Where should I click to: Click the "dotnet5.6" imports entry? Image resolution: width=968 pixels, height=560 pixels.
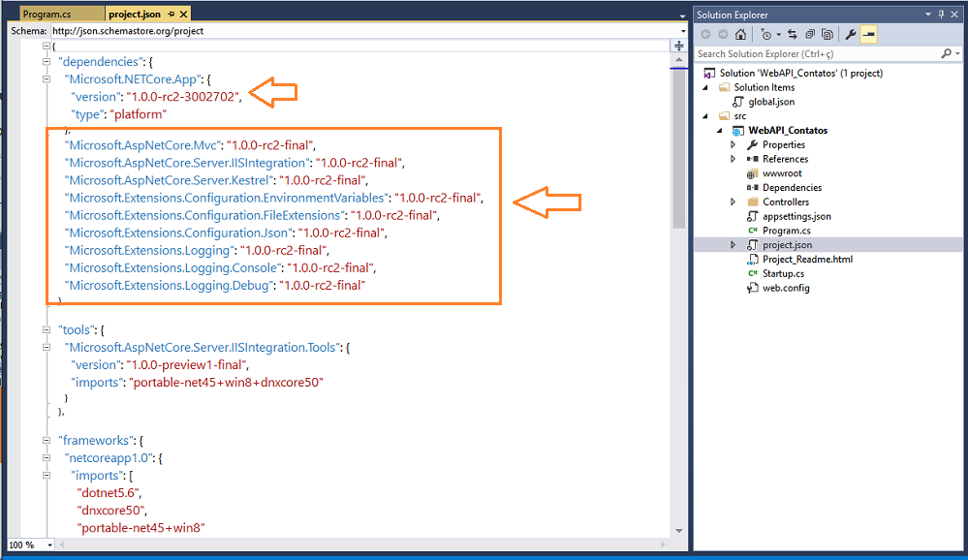coord(109,493)
